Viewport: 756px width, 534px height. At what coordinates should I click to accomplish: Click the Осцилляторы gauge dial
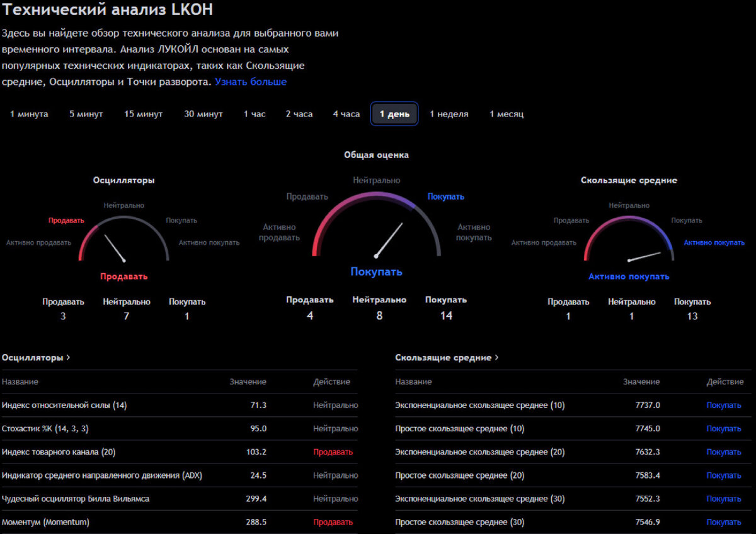[x=124, y=238]
